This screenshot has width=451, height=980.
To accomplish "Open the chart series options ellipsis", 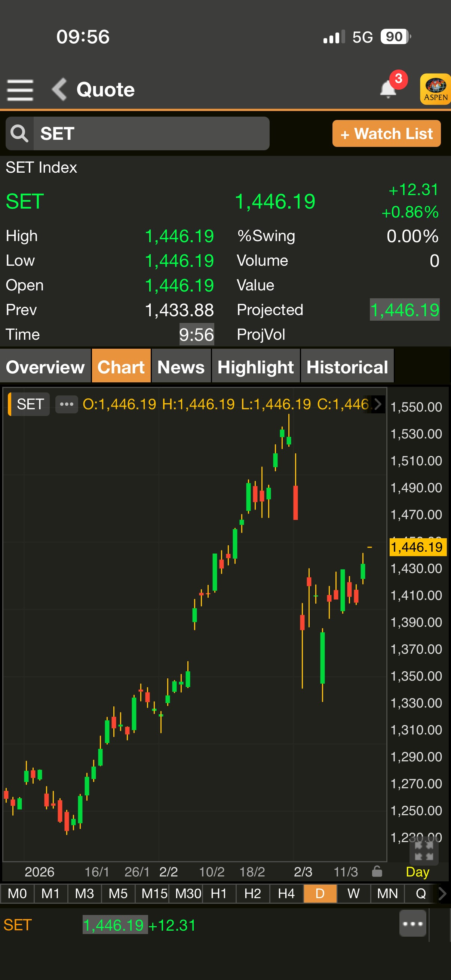I will tap(67, 404).
